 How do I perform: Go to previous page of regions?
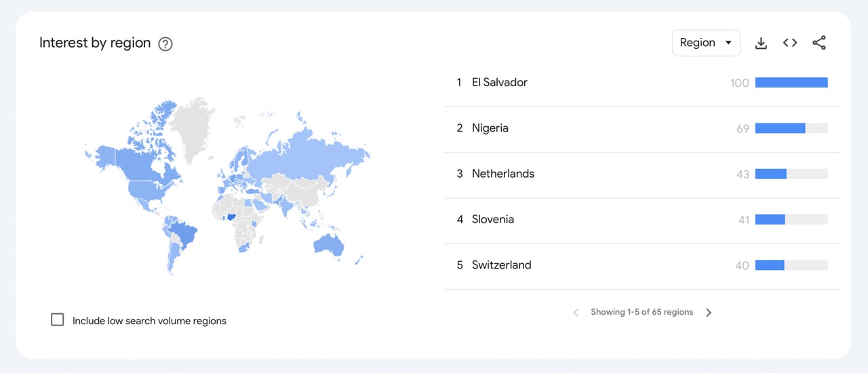click(576, 313)
